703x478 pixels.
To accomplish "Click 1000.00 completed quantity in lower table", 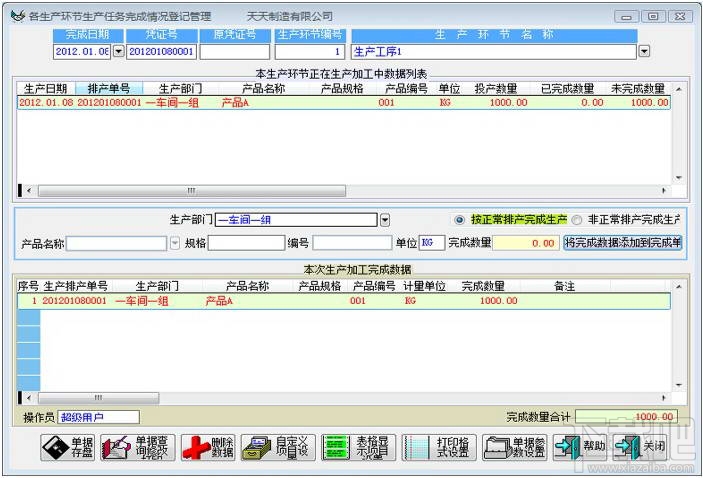I will click(x=499, y=301).
